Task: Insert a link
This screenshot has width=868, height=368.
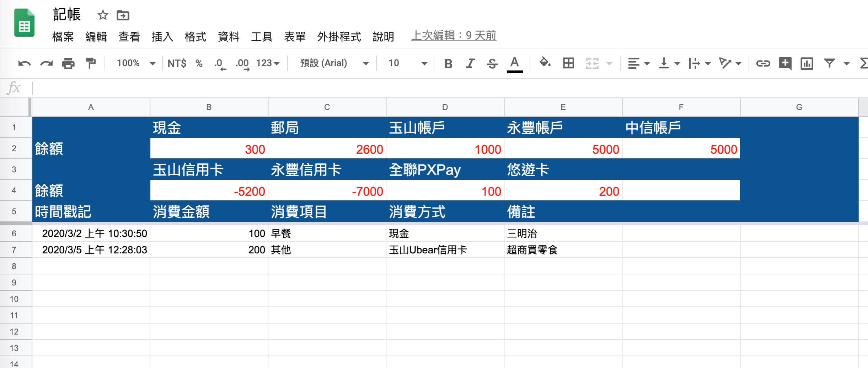Action: [763, 63]
